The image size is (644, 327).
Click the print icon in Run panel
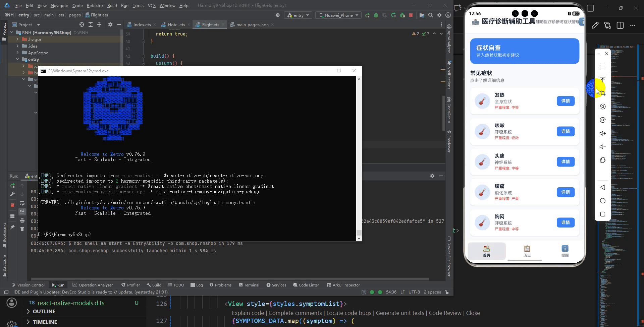pyautogui.click(x=22, y=220)
